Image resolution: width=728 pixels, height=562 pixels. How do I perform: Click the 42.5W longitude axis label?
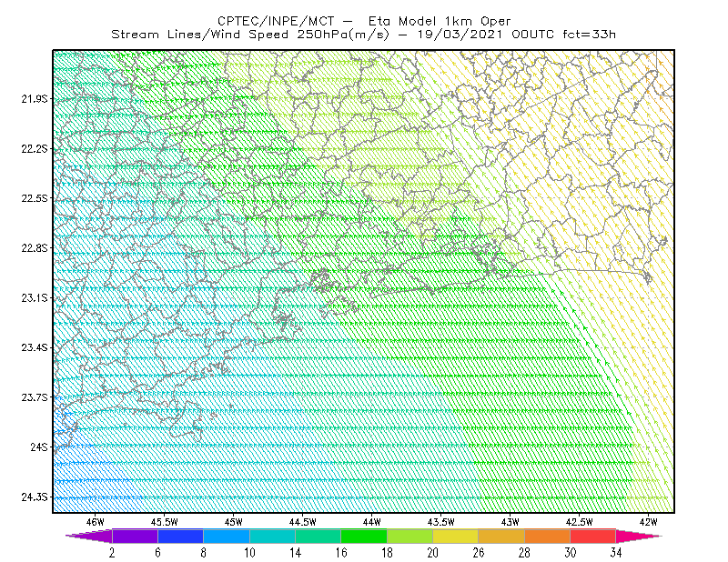click(579, 522)
